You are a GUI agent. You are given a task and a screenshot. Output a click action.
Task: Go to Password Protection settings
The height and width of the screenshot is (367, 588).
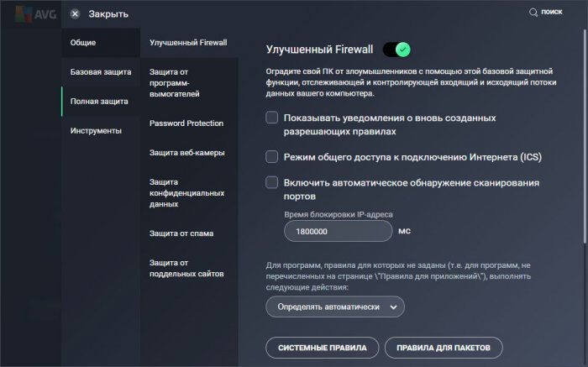(186, 123)
